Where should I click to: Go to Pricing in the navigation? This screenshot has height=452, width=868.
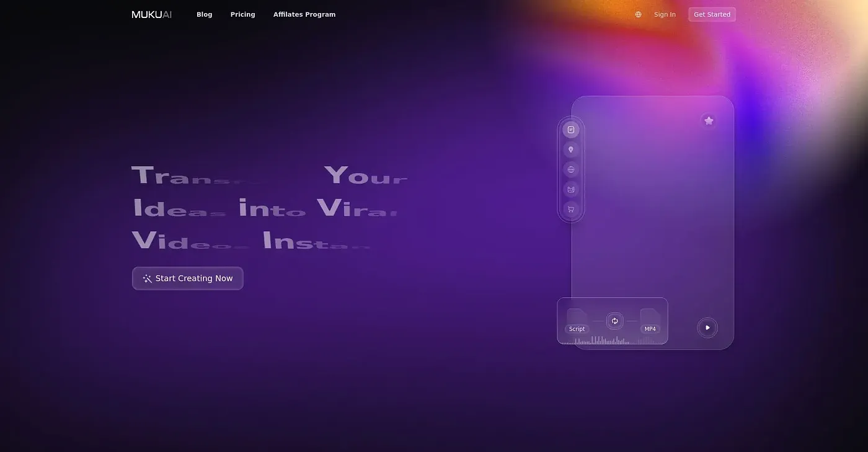click(243, 14)
